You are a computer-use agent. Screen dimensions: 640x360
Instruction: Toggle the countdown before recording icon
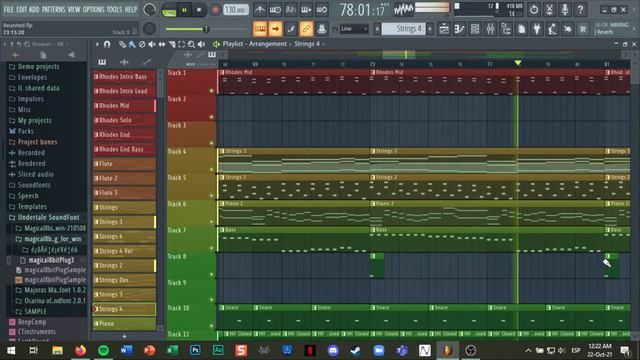point(291,9)
